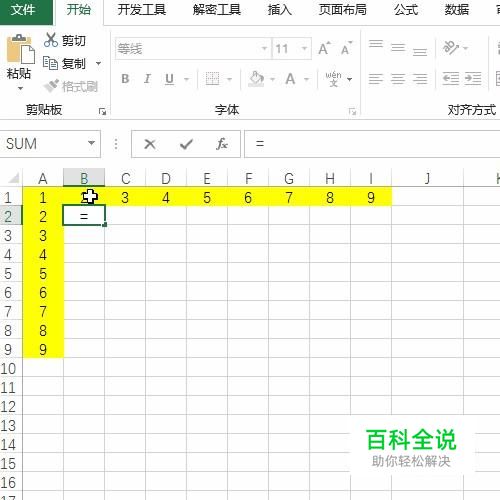Image resolution: width=500 pixels, height=500 pixels.
Task: Center text horizontally
Action: point(398,79)
